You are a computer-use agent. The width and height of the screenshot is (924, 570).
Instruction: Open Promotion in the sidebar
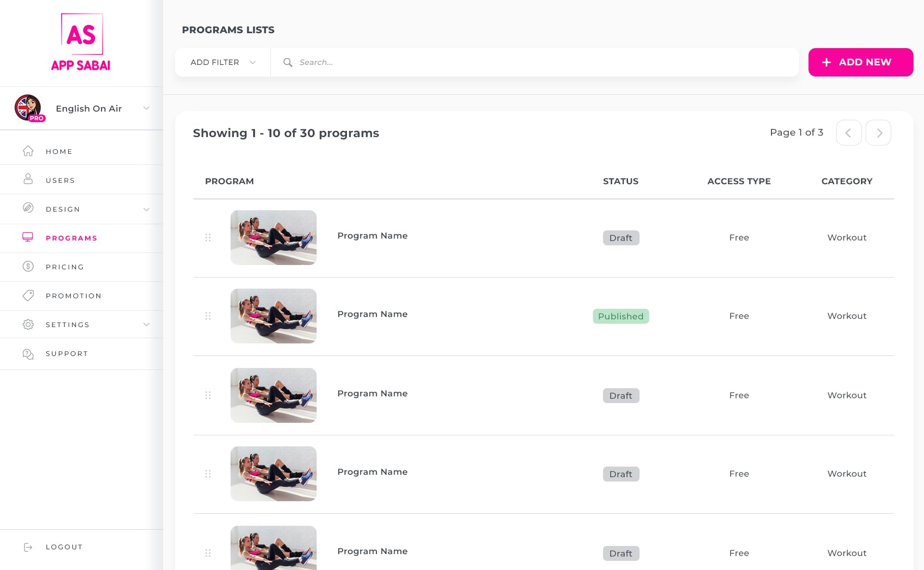pyautogui.click(x=81, y=296)
